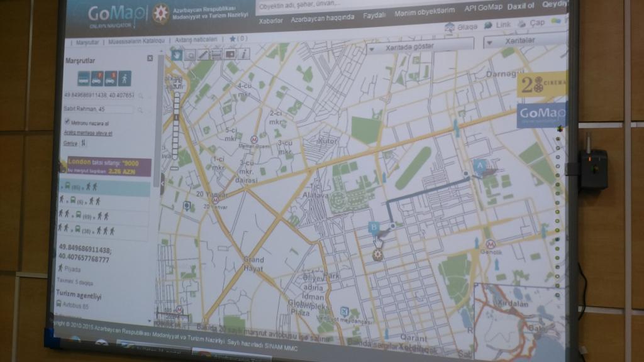Click the Çap print icon
Screen dimensions: 644x362
coord(521,25)
